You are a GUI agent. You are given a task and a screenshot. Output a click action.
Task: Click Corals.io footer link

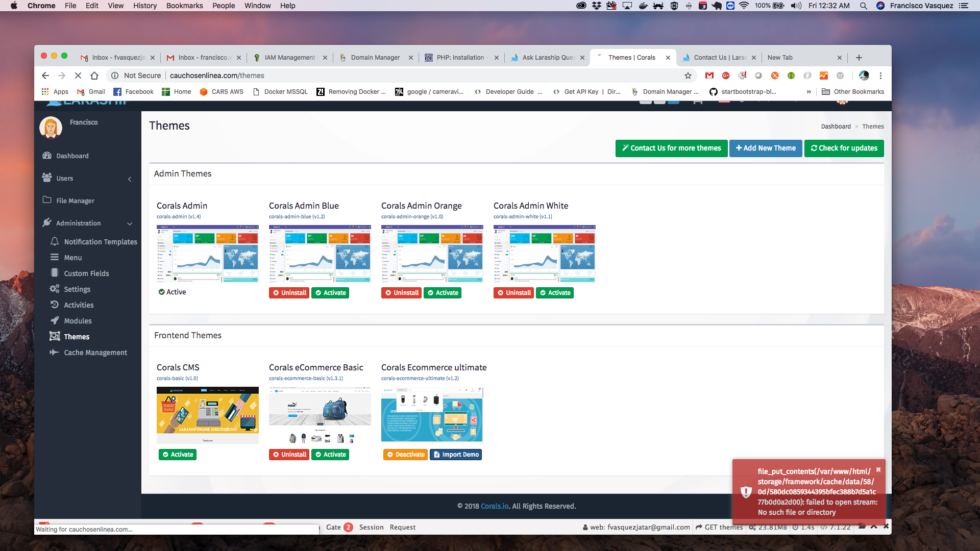495,506
